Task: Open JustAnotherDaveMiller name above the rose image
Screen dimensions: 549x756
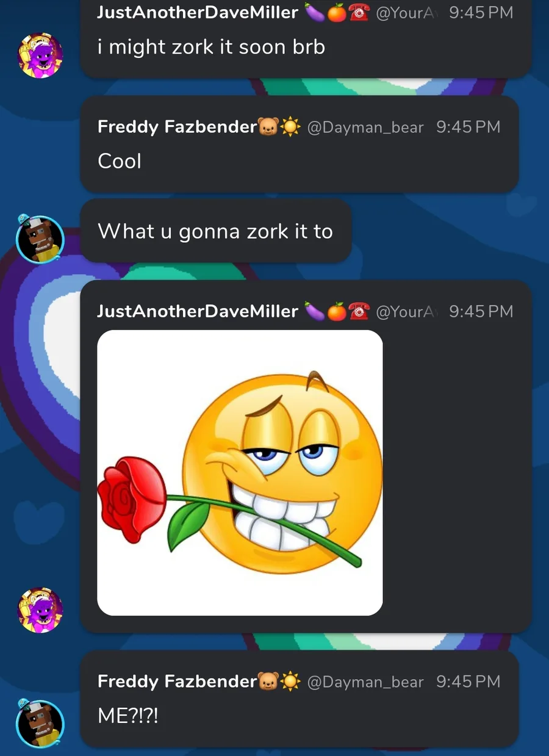Action: [x=198, y=311]
